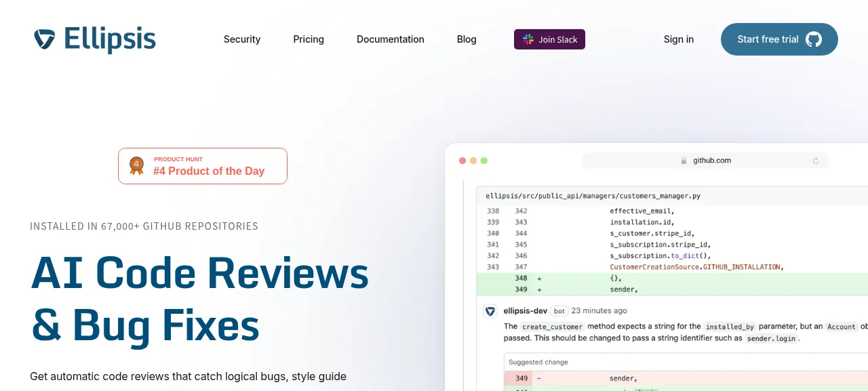Viewport: 868px width, 391px height.
Task: Click the yellow window dot in mockup
Action: [x=473, y=161]
